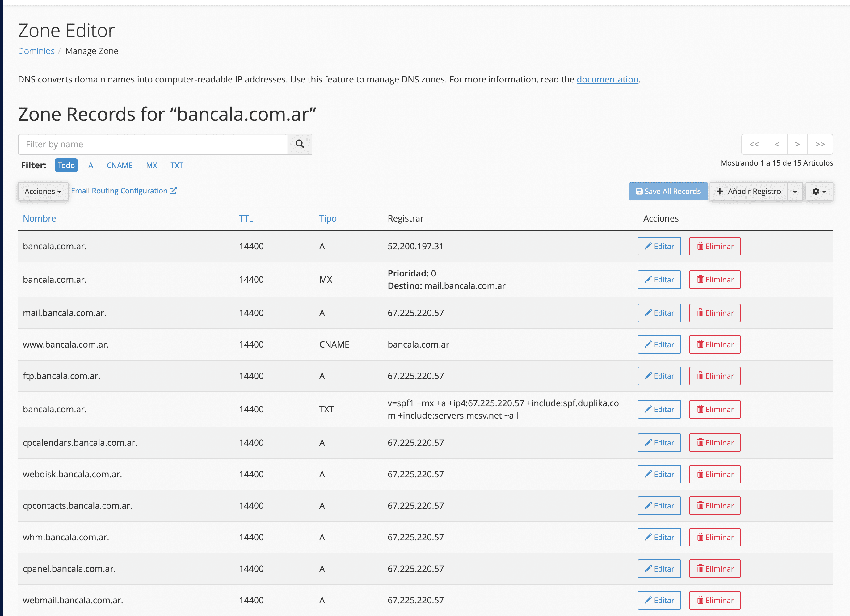Open the Acciones dropdown menu
This screenshot has width=850, height=616.
[x=43, y=191]
